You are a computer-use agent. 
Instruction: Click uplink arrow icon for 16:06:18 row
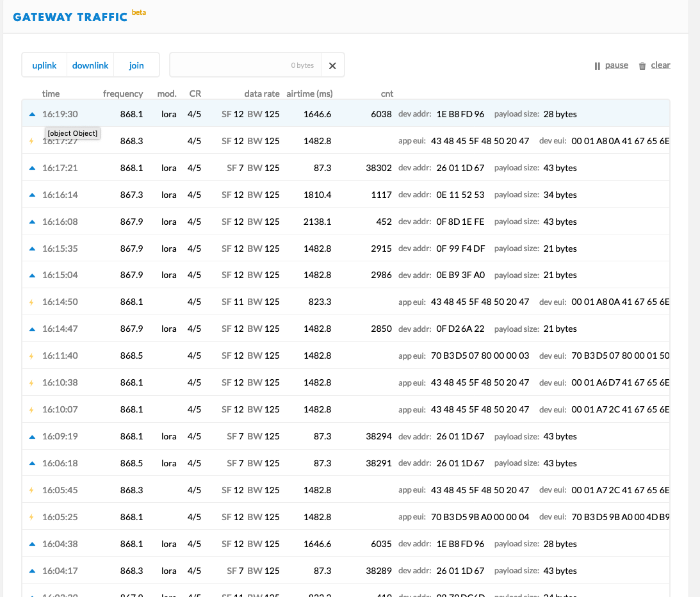(x=32, y=464)
